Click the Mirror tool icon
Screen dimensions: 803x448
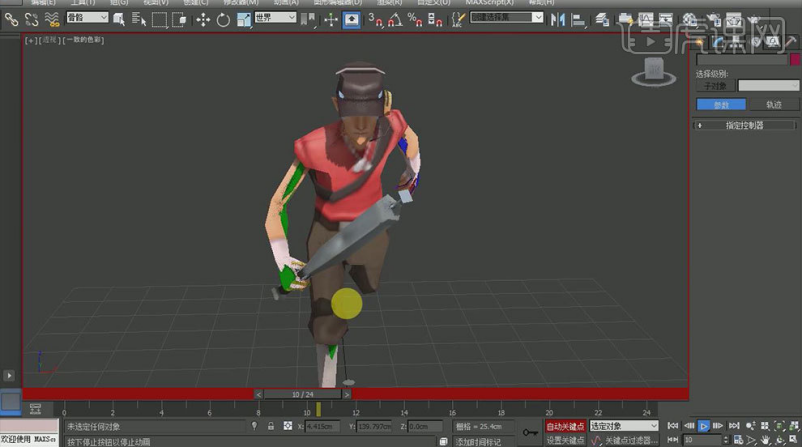[x=558, y=20]
